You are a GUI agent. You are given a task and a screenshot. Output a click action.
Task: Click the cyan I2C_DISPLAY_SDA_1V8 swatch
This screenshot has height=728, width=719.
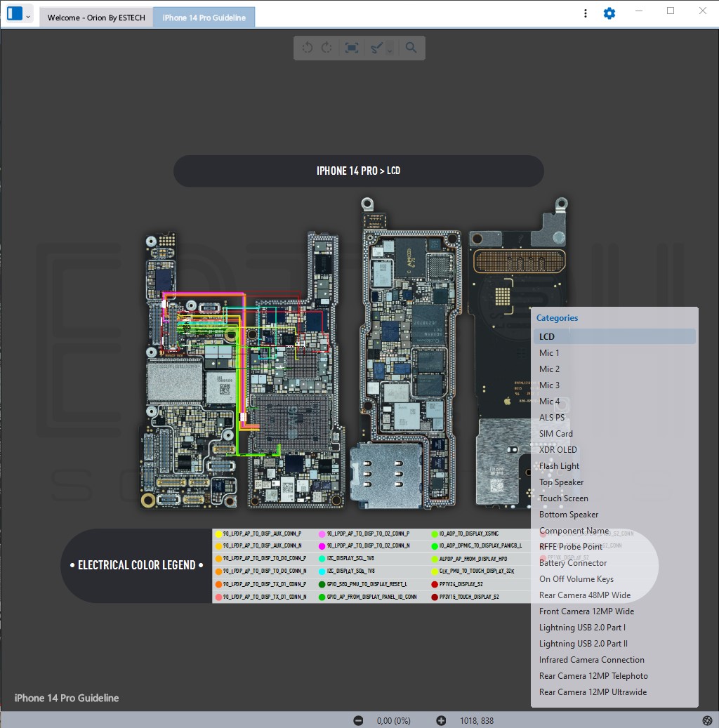pos(322,571)
